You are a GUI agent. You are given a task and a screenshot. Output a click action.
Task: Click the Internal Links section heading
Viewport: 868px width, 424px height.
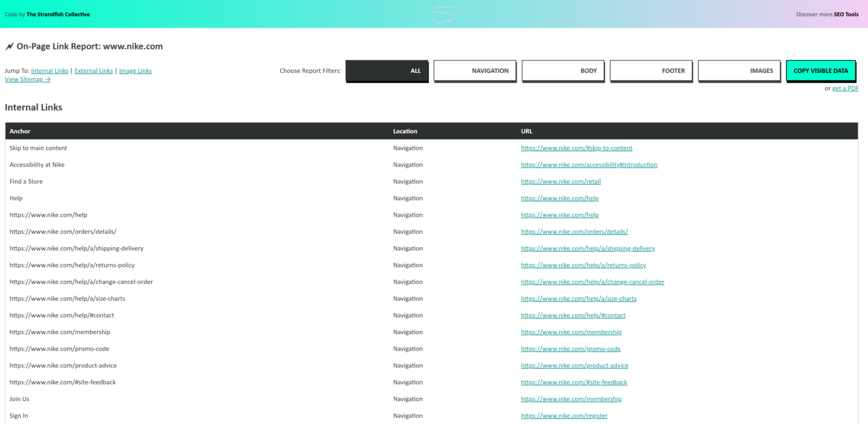pyautogui.click(x=34, y=107)
